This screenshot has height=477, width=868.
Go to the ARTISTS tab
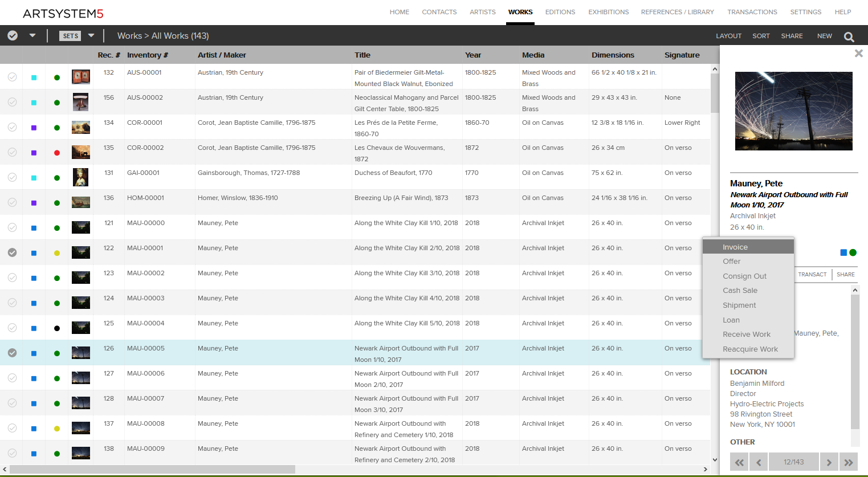[x=483, y=12]
